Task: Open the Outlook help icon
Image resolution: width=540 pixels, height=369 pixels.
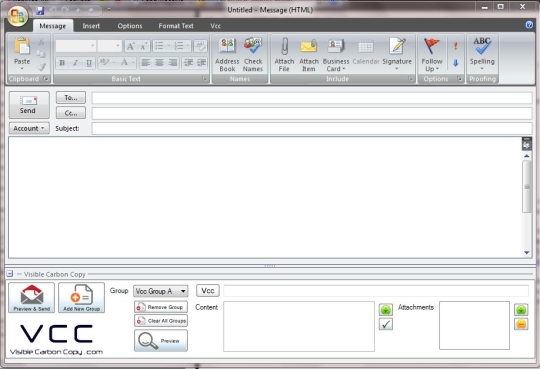Action: coord(529,25)
